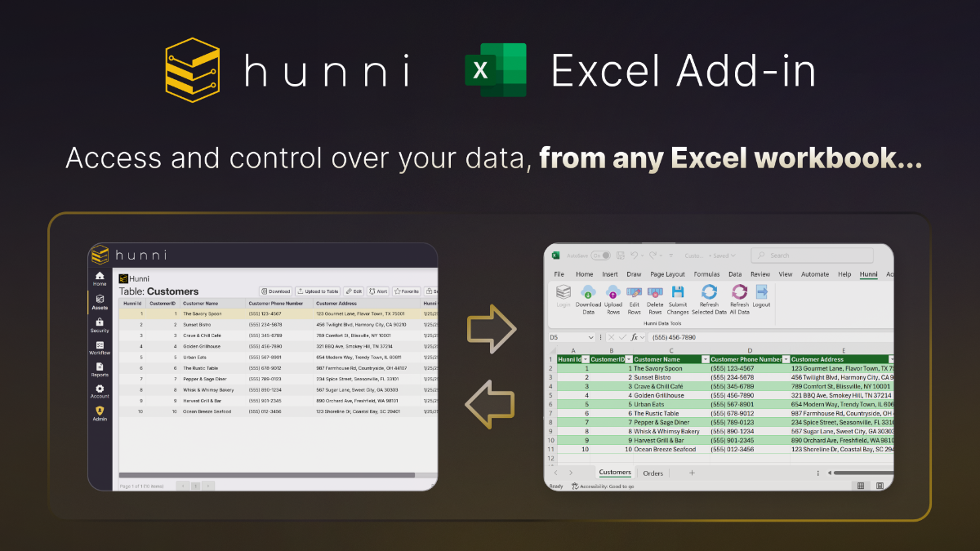Go to next page in Hunni table pager
980x551 pixels.
point(208,486)
